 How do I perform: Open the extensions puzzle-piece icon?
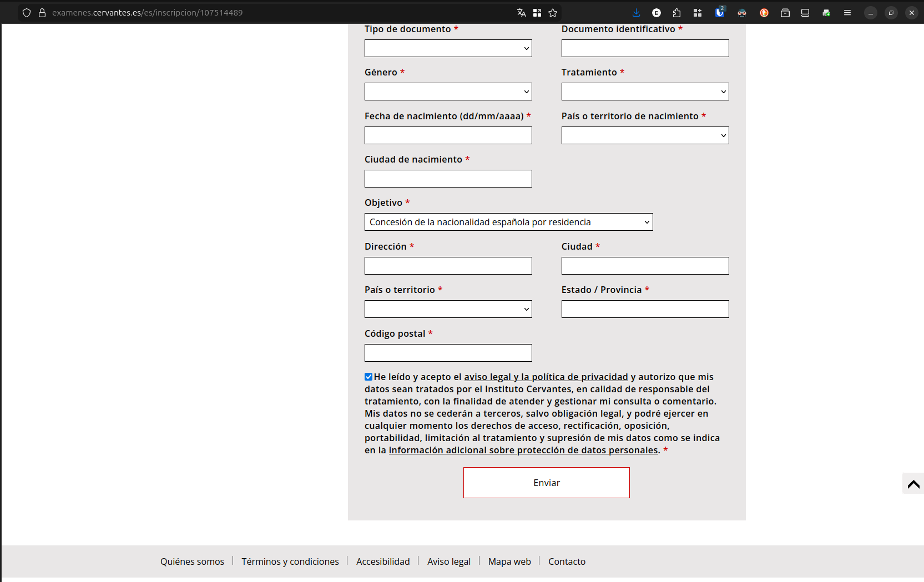(x=676, y=13)
